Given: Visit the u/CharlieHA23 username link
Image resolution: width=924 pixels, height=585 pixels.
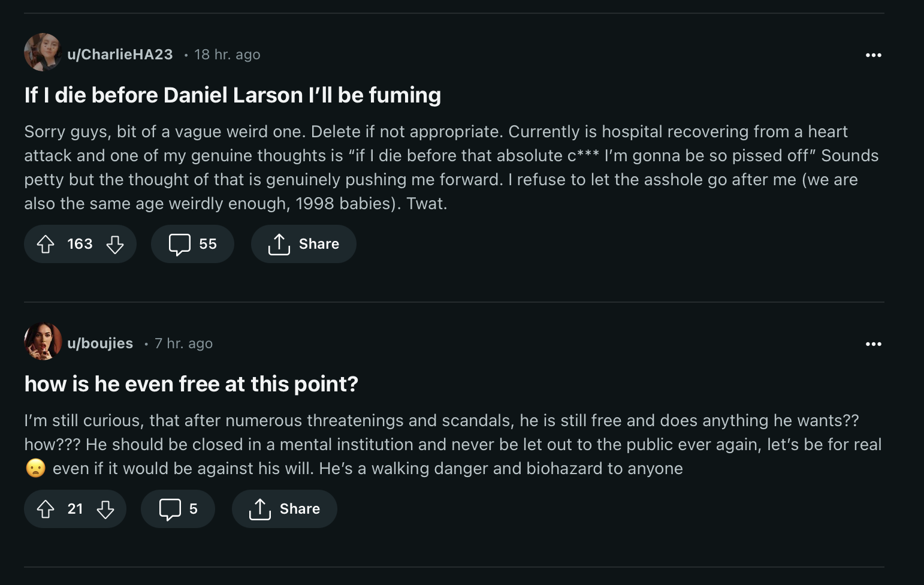Looking at the screenshot, I should 120,55.
